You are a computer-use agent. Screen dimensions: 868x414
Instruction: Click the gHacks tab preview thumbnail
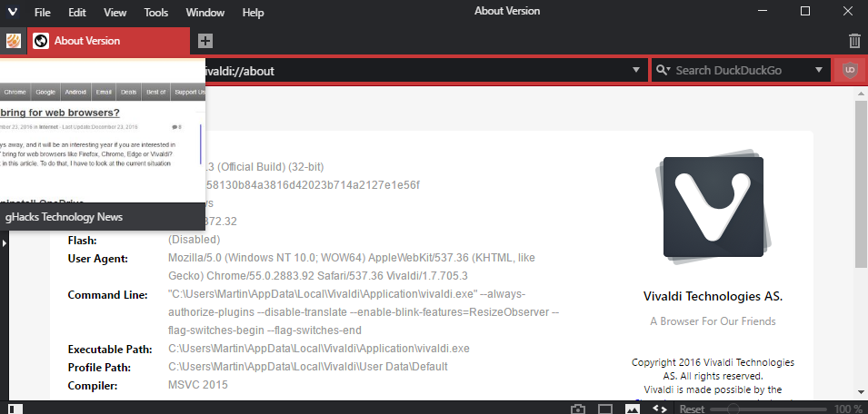point(103,143)
